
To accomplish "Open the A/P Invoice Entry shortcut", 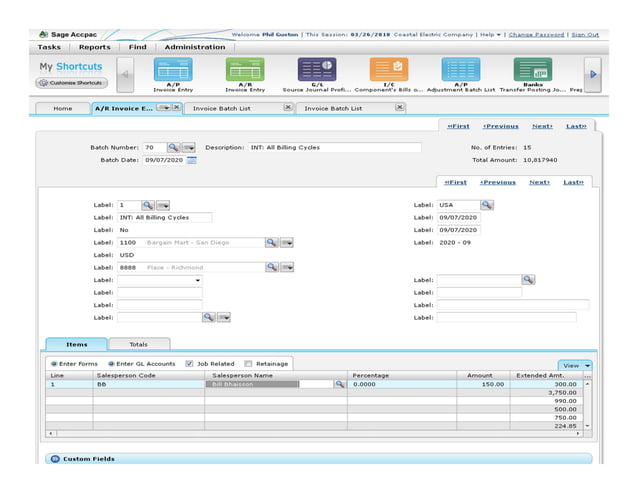I will click(173, 70).
